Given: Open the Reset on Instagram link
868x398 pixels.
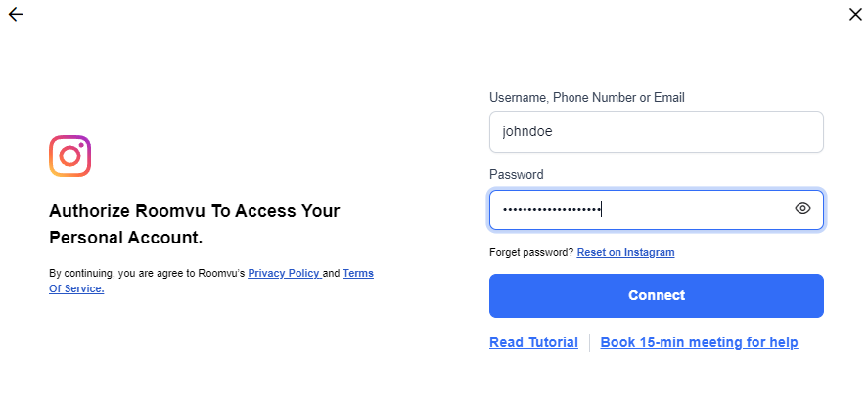Looking at the screenshot, I should pos(625,252).
